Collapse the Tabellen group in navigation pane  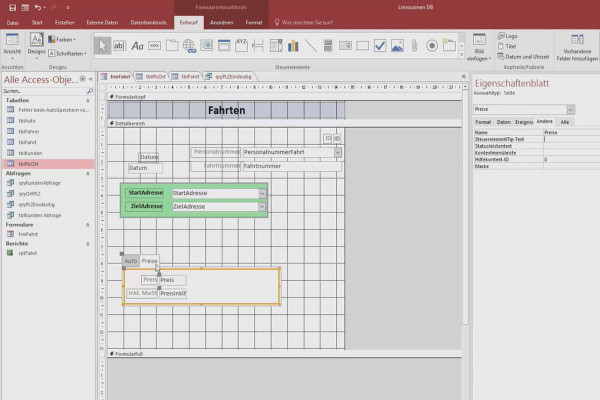tap(88, 100)
